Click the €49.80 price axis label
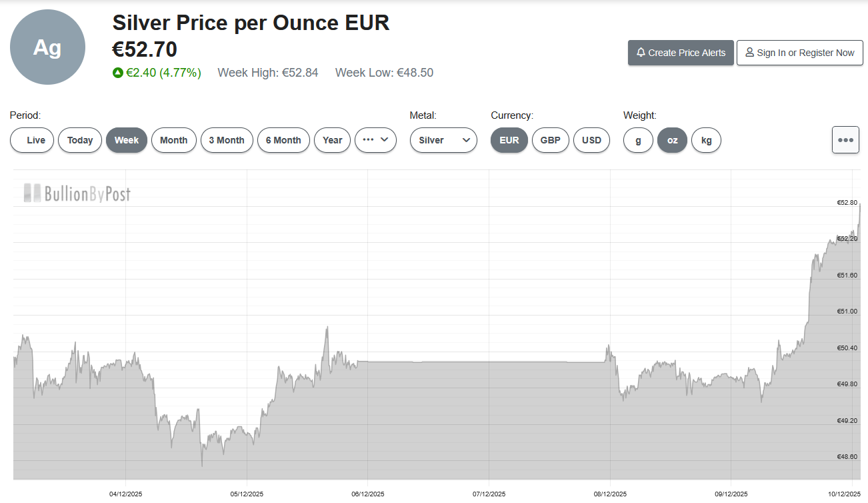Screen dimensions: 868x503 pos(847,384)
